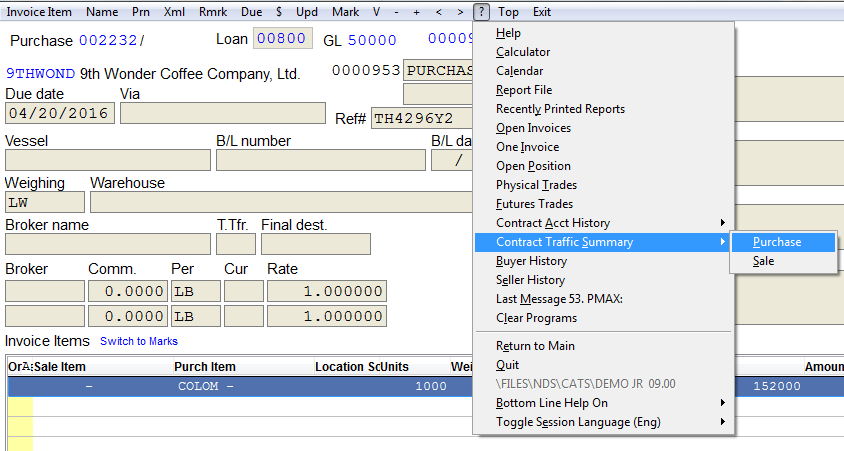Select the Top menu item
Image resolution: width=844 pixels, height=451 pixels.
[x=508, y=12]
